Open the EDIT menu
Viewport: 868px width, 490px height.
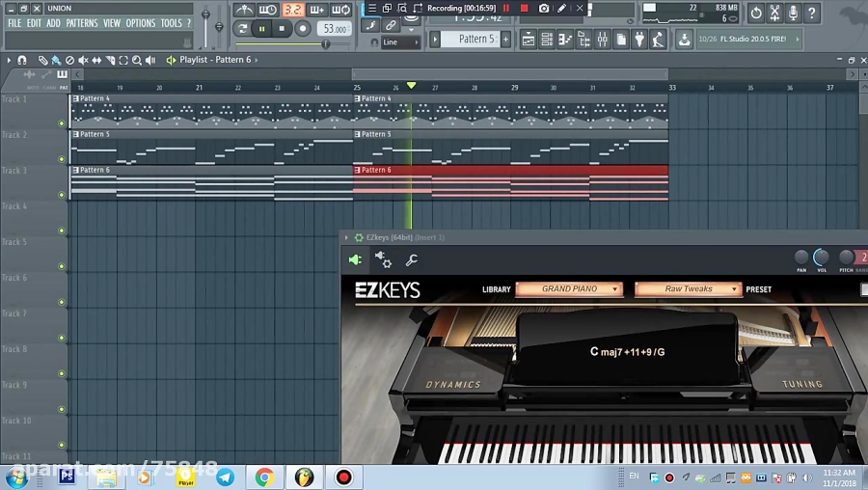(34, 23)
